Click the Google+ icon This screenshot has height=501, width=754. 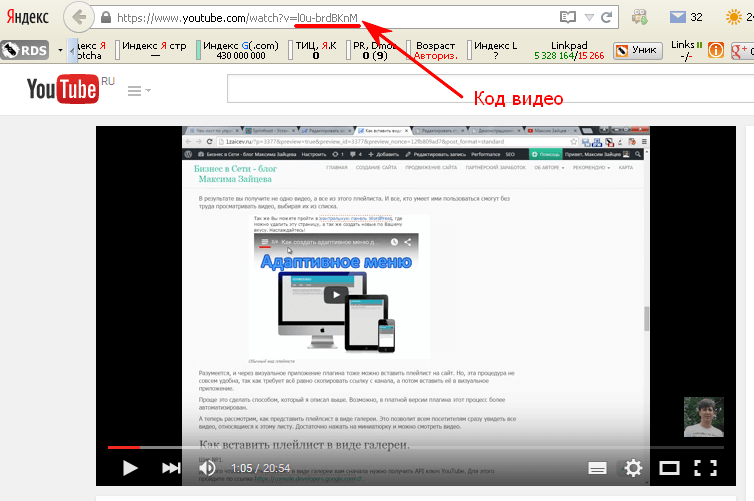[x=741, y=50]
